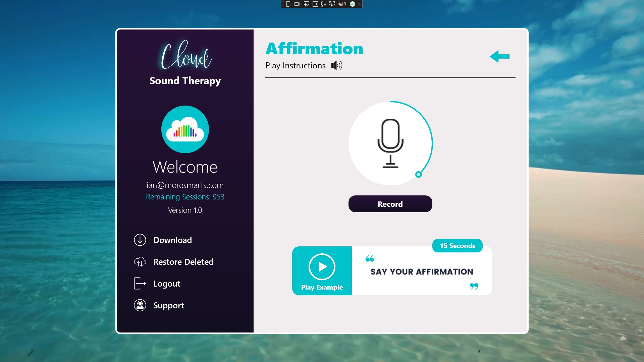This screenshot has height=362, width=644.
Task: Toggle track focused element in debug toolbar
Action: [x=332, y=4]
